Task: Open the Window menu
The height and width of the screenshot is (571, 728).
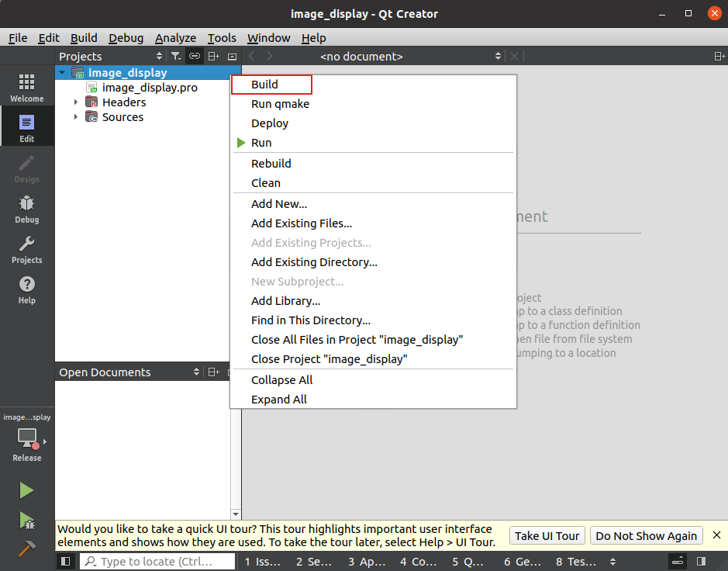Action: (x=268, y=38)
